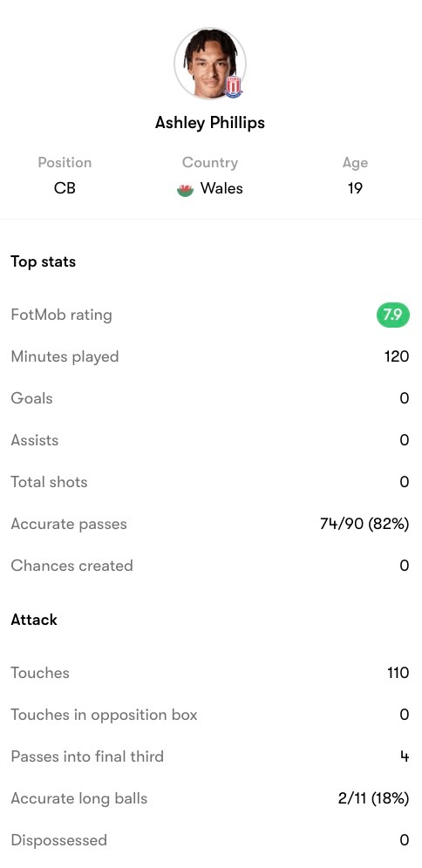422x868 pixels.
Task: Select the Wales country label
Action: click(221, 189)
